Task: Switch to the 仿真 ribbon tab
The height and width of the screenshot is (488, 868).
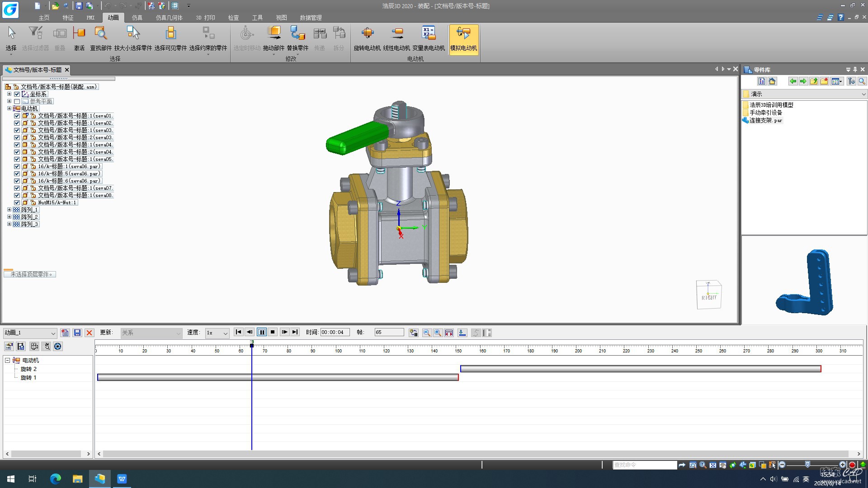Action: [137, 18]
